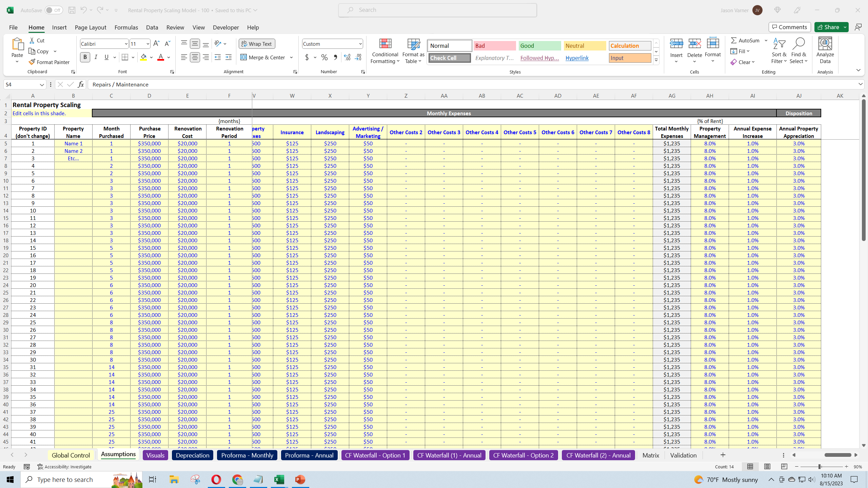Screen dimensions: 868x488
Task: Expand the Paste options arrow
Action: pyautogui.click(x=17, y=62)
